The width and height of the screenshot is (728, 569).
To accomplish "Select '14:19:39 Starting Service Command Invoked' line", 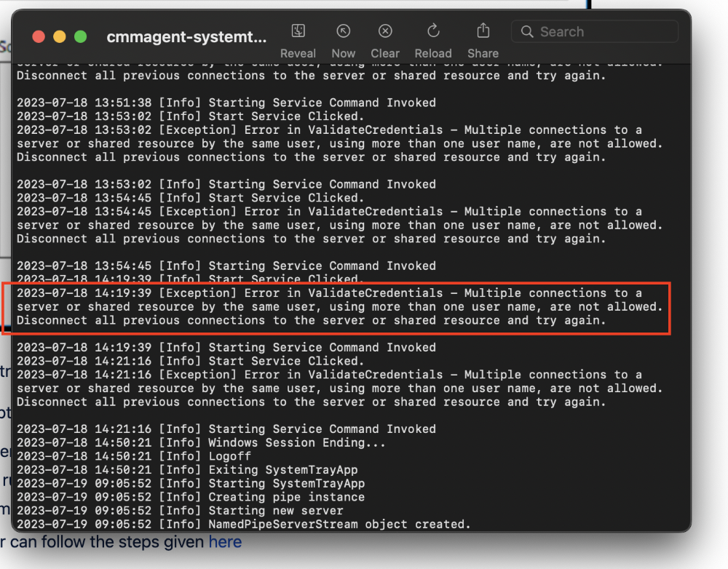I will pos(226,348).
